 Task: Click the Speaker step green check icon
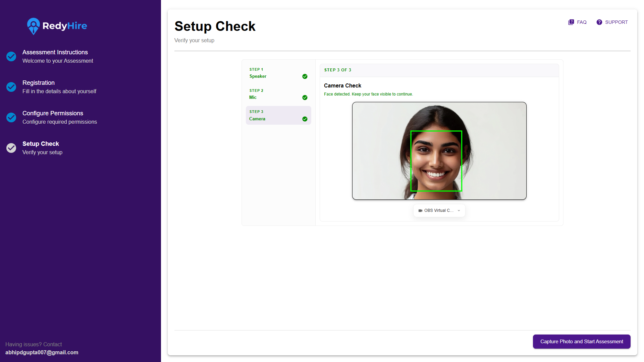pos(305,76)
